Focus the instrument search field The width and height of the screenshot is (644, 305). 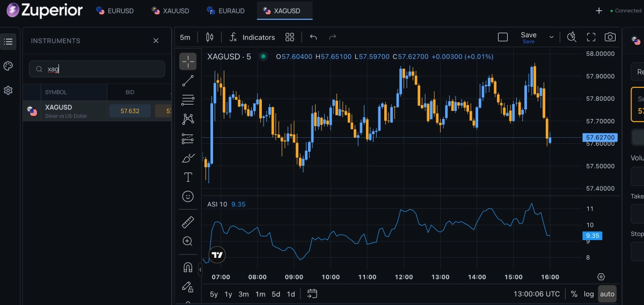click(97, 69)
